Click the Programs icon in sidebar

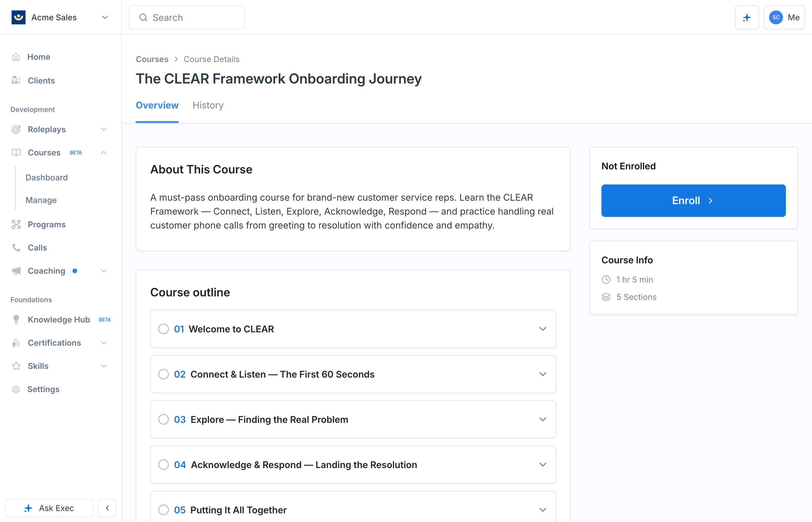pyautogui.click(x=16, y=224)
